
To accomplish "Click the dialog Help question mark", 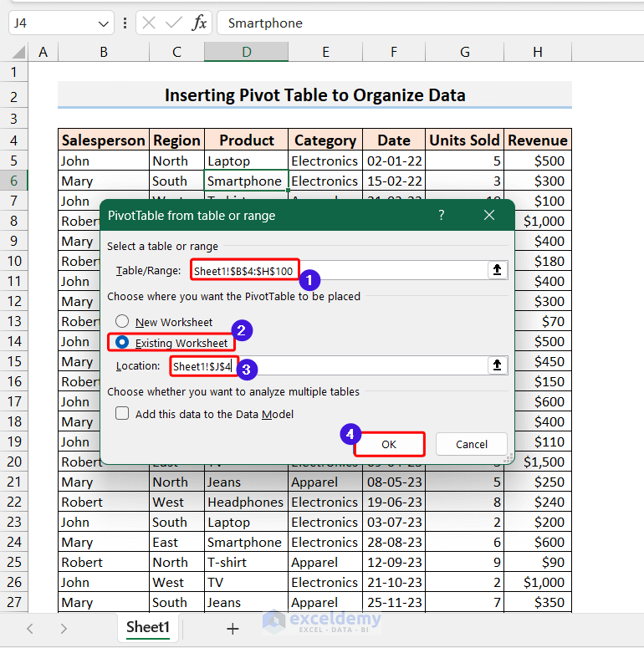I will coord(442,216).
